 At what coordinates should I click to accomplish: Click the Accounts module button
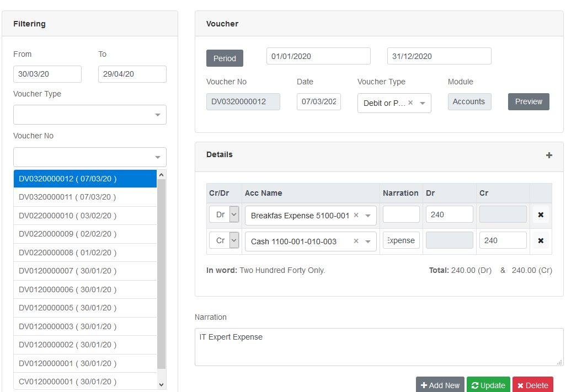[469, 101]
